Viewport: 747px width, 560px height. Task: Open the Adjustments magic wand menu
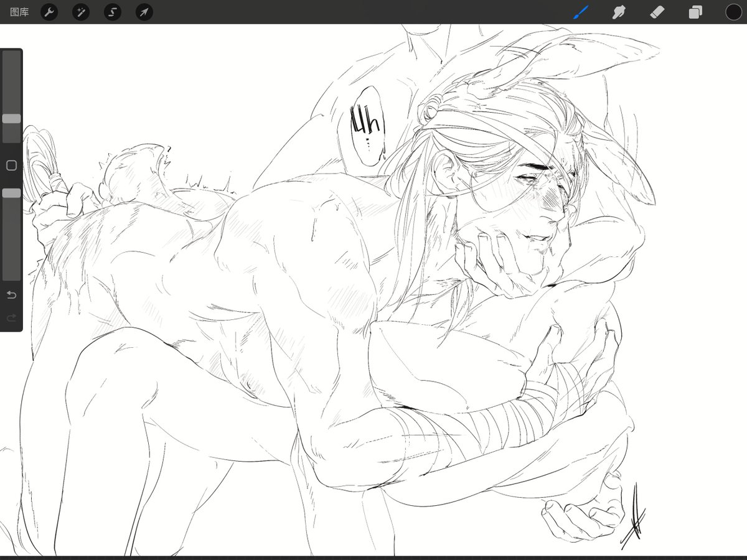point(81,12)
